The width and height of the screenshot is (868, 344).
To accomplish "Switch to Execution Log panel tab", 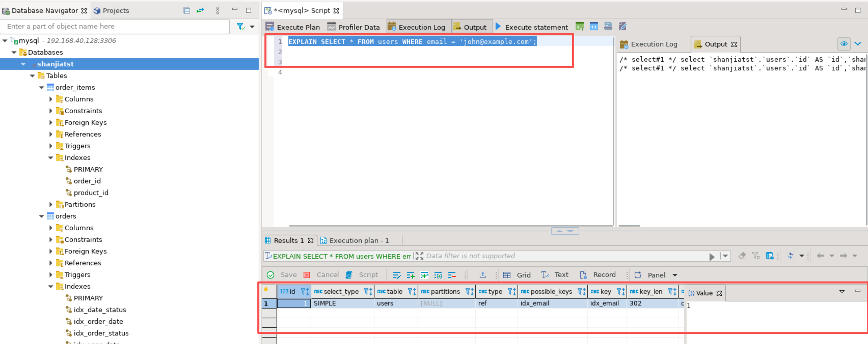I will click(x=649, y=44).
